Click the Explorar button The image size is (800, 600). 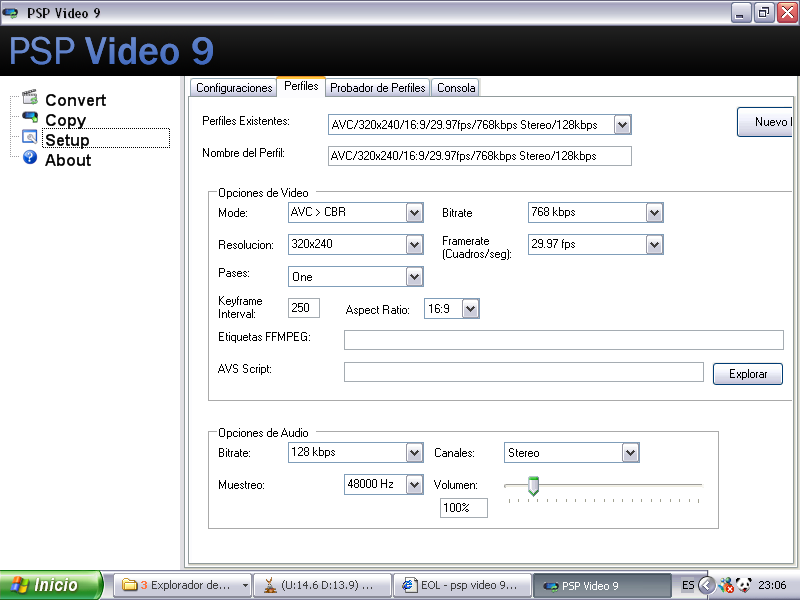point(747,374)
